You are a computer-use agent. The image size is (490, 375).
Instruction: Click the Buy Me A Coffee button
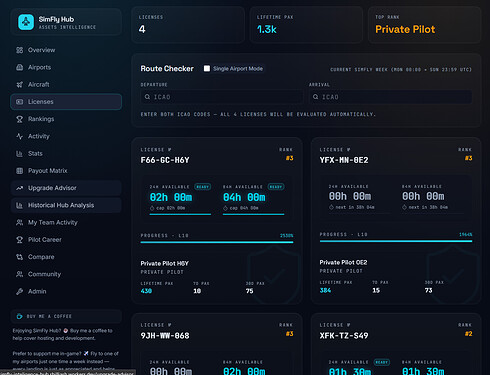click(x=66, y=316)
